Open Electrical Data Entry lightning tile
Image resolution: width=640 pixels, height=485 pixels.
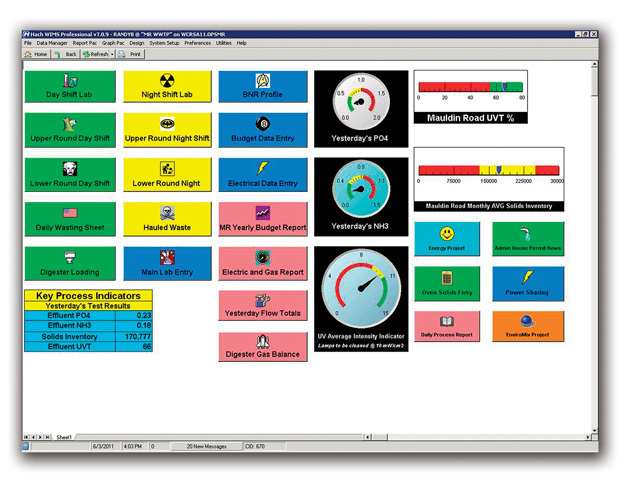tap(263, 175)
